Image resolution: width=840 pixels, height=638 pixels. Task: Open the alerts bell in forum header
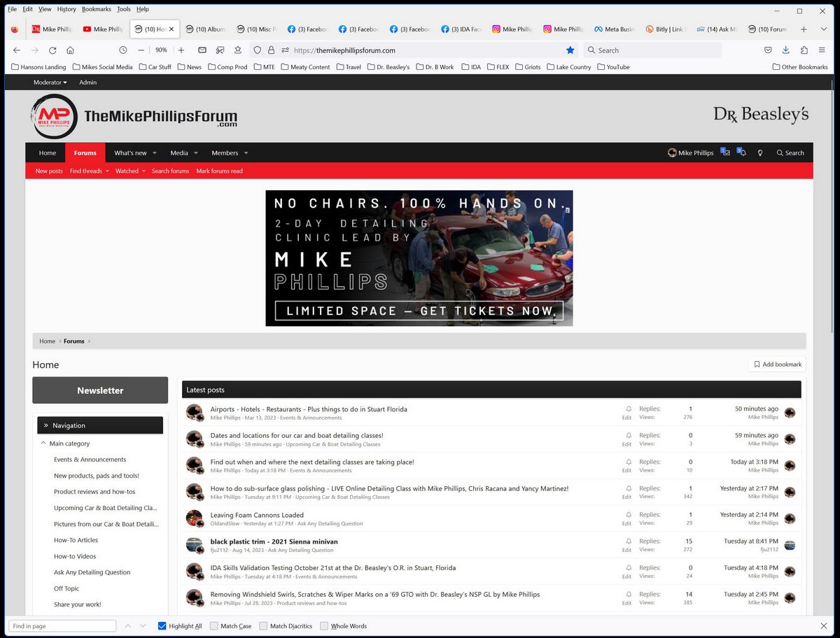[x=741, y=153]
